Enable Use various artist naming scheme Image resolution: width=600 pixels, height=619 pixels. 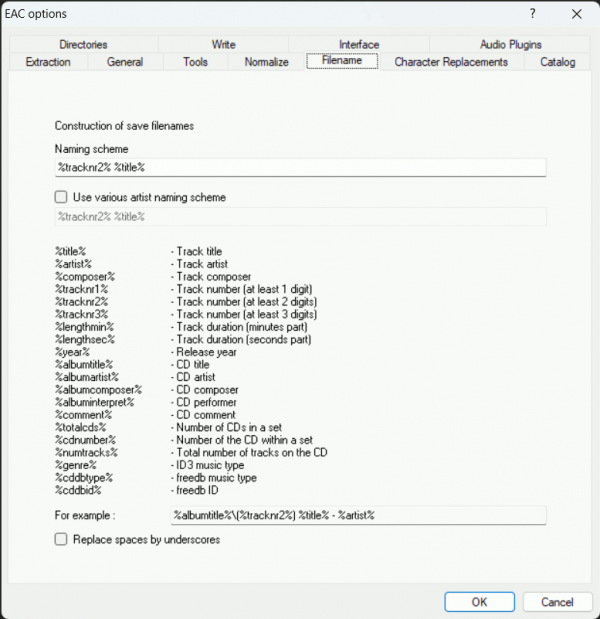(62, 197)
